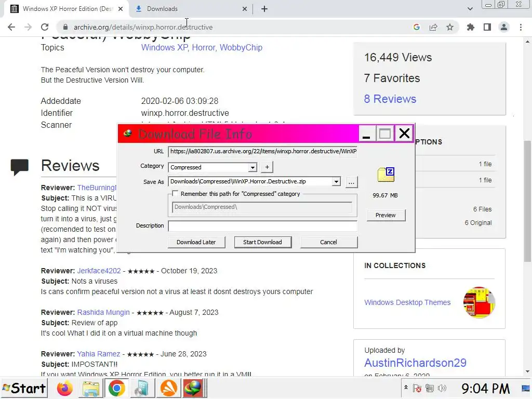Click the URL field in dialog

(263, 151)
